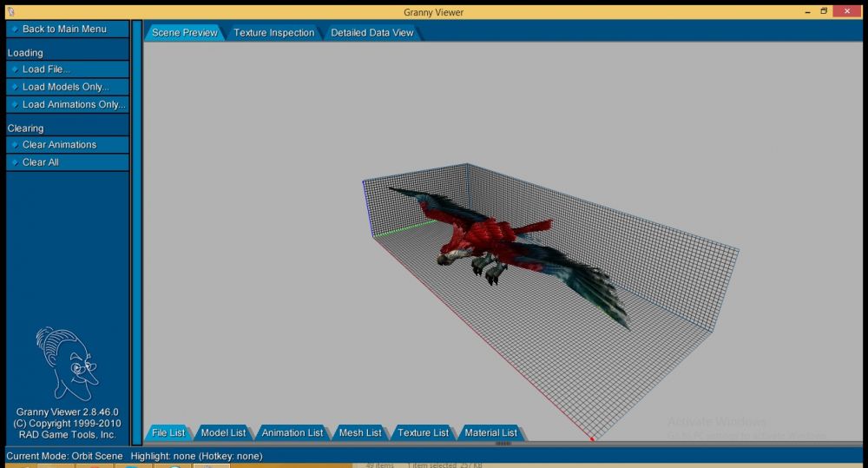The width and height of the screenshot is (868, 468).
Task: Click the Back to Main Menu button
Action: (x=64, y=29)
